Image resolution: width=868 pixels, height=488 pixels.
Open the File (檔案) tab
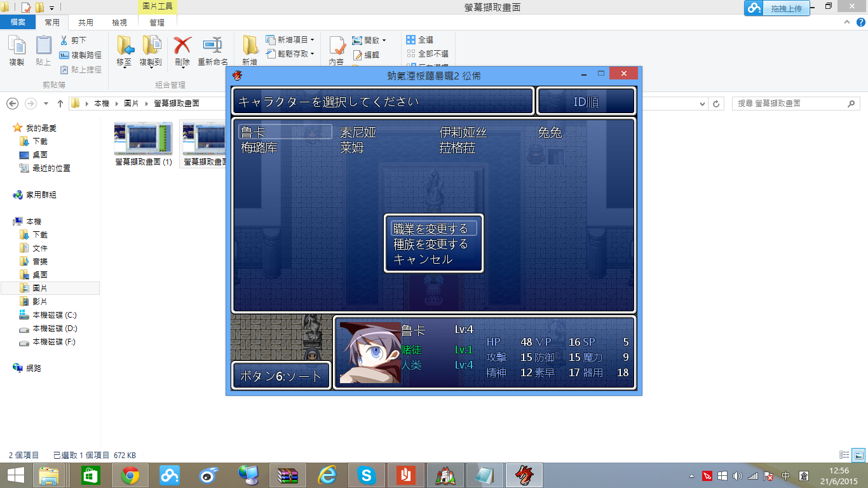tap(18, 22)
